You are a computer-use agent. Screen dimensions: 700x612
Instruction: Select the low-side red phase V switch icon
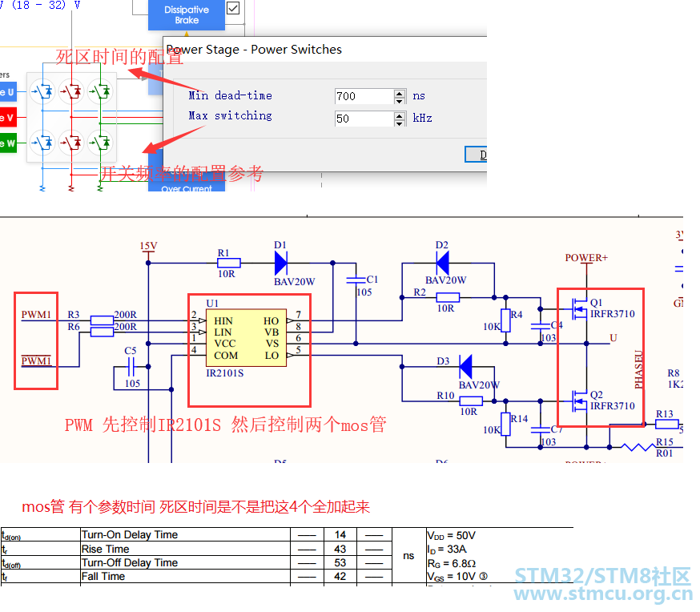[x=71, y=143]
